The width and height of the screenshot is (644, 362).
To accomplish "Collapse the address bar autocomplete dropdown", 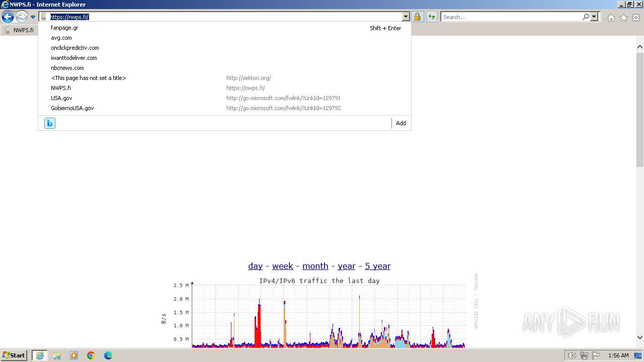I will click(406, 17).
